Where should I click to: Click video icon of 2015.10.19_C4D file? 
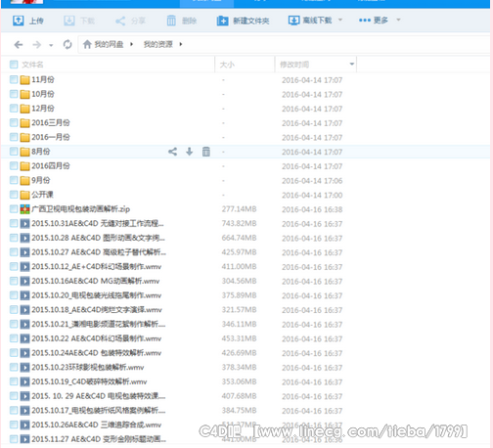coord(24,381)
